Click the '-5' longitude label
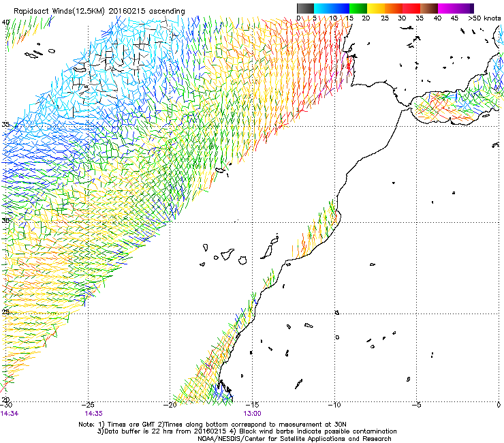The width and height of the screenshot is (504, 443). click(417, 405)
